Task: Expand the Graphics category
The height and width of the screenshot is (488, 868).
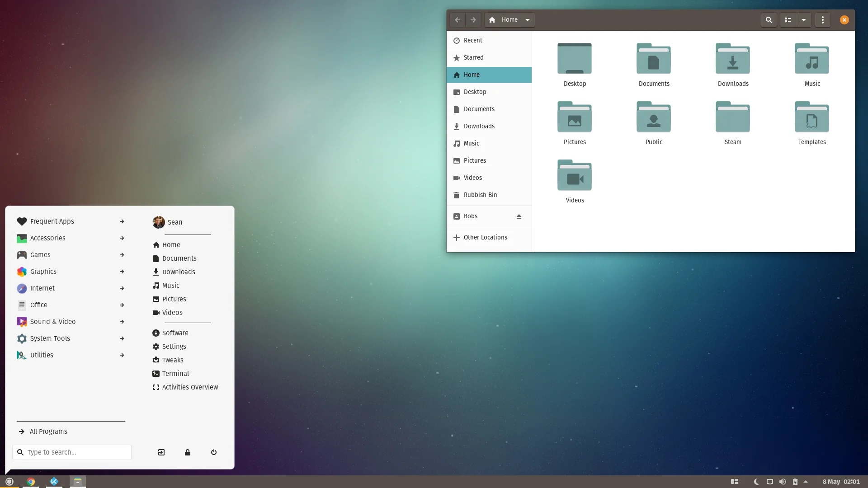Action: click(x=71, y=272)
